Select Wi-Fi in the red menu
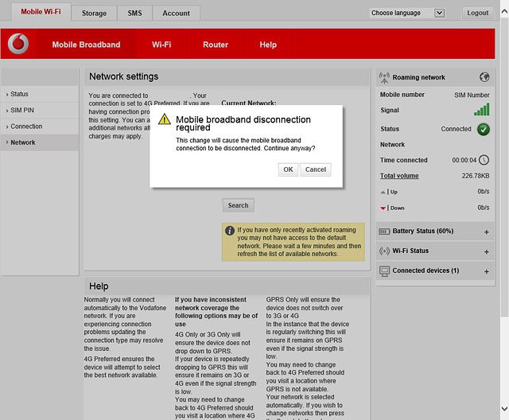Screen dimensions: 509x420 tap(161, 45)
